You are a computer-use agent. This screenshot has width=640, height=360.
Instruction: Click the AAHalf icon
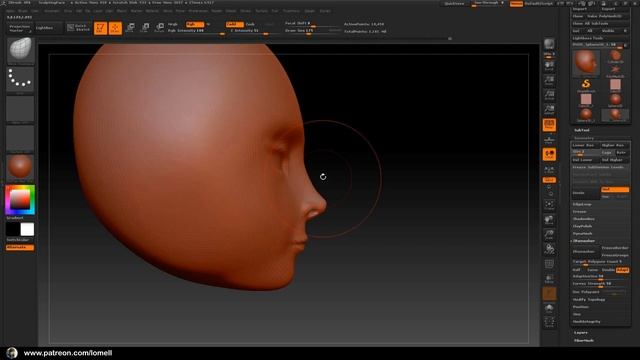point(549,110)
